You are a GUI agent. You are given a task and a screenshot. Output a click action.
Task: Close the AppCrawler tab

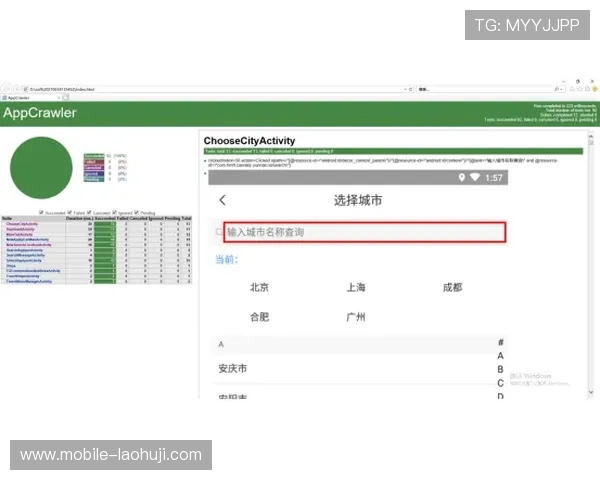pos(59,98)
